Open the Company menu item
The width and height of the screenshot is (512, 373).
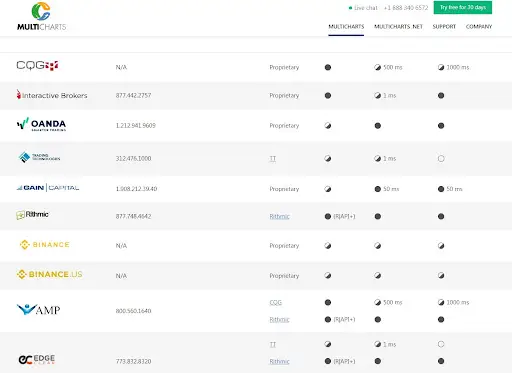pyautogui.click(x=479, y=26)
